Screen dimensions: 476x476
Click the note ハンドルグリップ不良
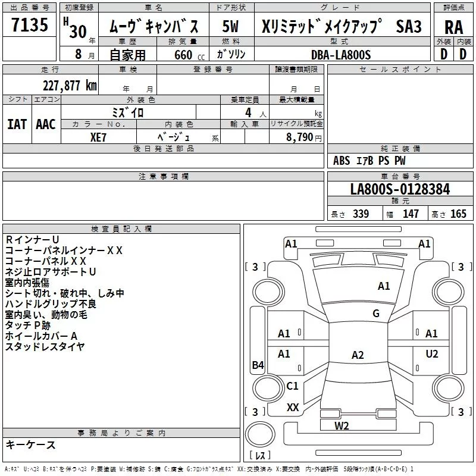click(51, 303)
